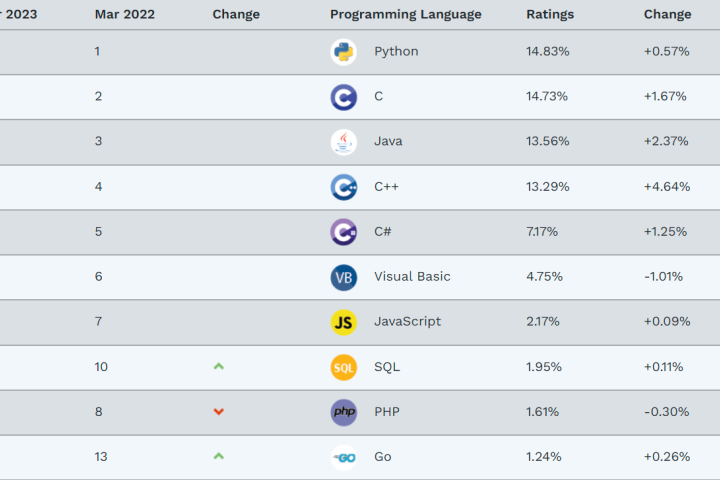Click the red down arrow in PHP row
720x480 pixels.
click(218, 412)
